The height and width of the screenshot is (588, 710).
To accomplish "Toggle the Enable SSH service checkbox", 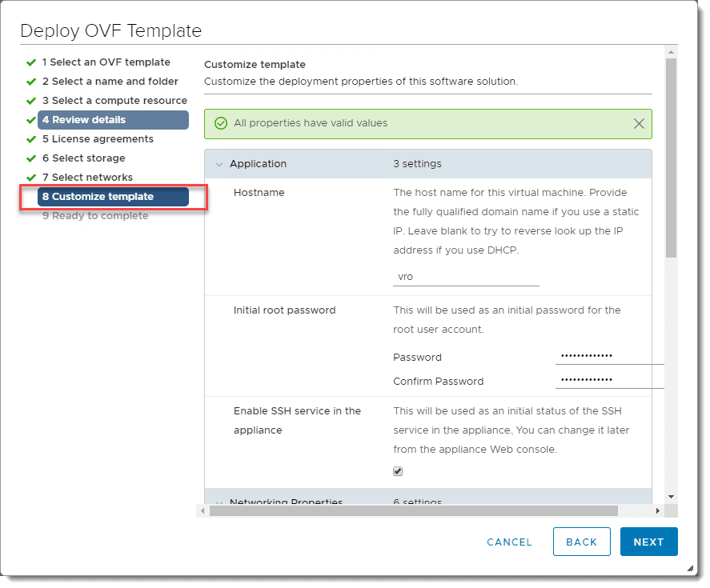I will 398,471.
